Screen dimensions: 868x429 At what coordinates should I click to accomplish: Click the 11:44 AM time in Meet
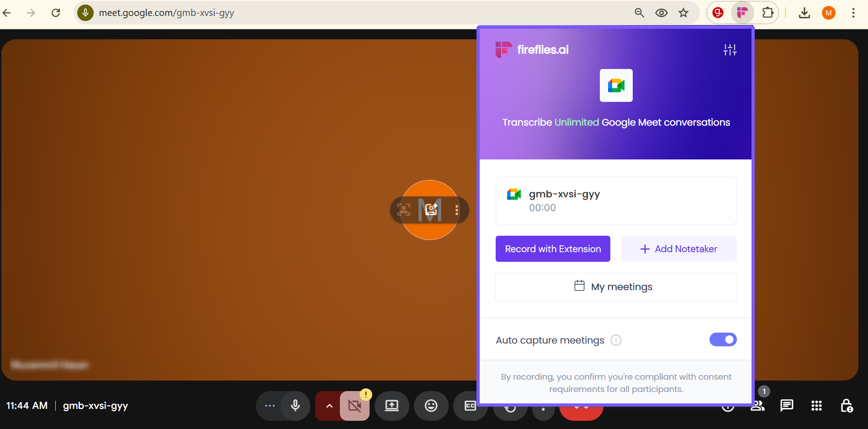pyautogui.click(x=27, y=406)
